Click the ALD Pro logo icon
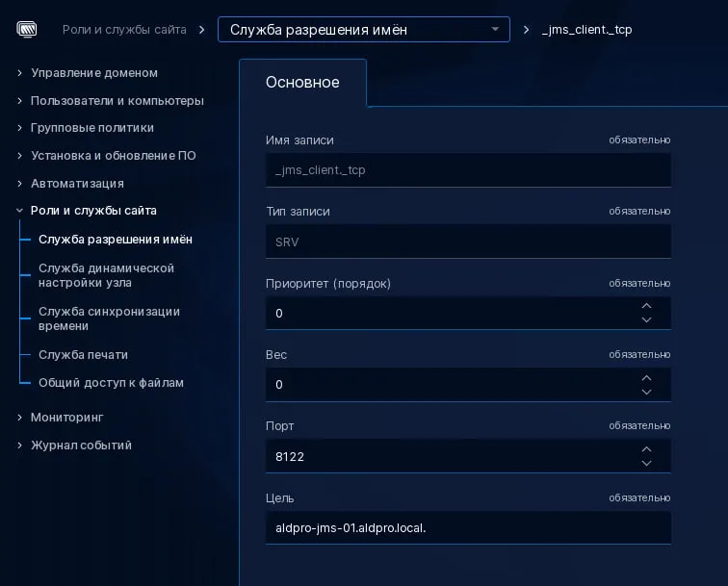The image size is (728, 586). [x=26, y=30]
